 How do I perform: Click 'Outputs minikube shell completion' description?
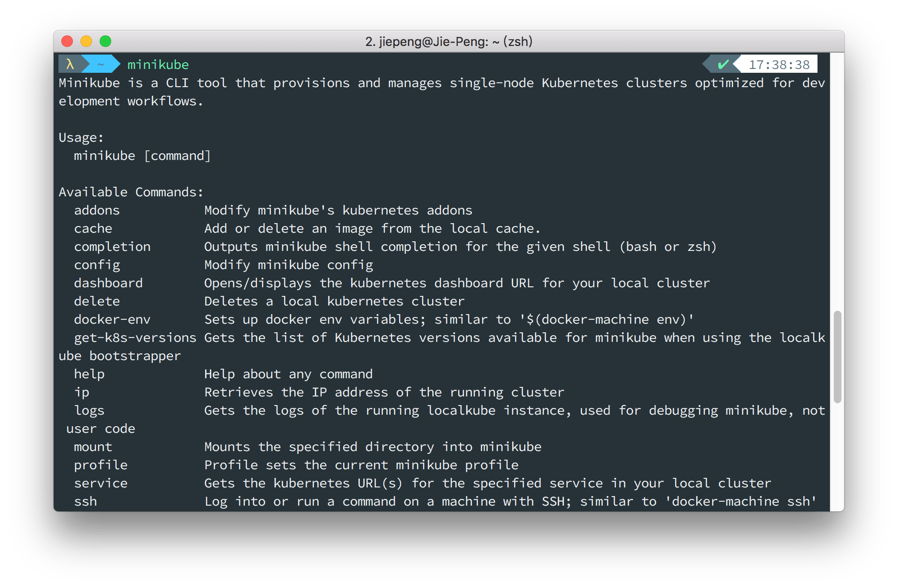point(461,247)
